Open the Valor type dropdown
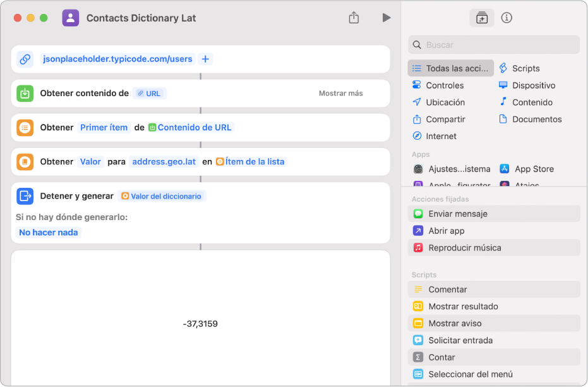Screen dimensions: 588x387 point(90,162)
